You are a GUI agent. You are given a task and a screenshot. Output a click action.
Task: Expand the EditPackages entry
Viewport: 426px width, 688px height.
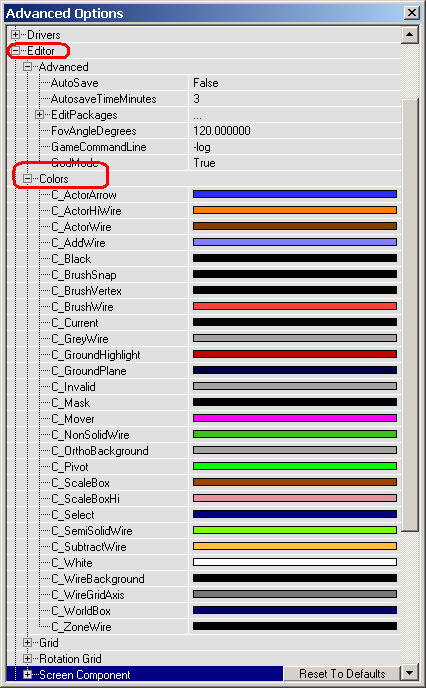39,115
